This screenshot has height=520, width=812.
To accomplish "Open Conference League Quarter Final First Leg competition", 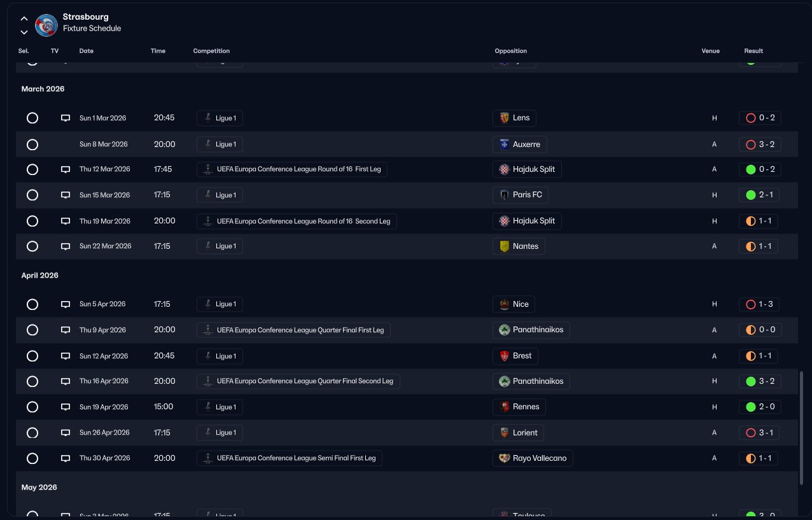I will 293,330.
